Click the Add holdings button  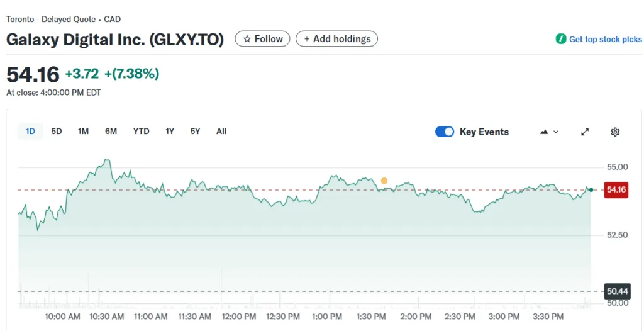point(336,39)
